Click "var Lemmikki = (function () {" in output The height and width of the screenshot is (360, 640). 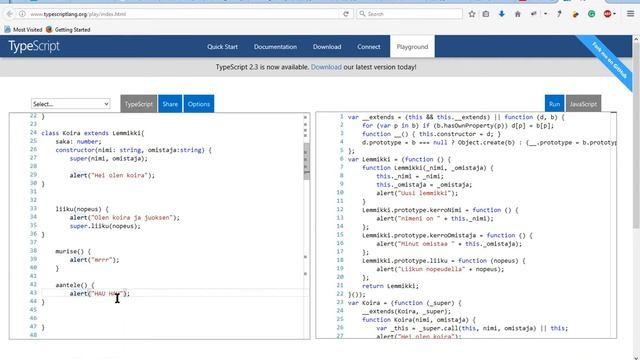pyautogui.click(x=399, y=159)
